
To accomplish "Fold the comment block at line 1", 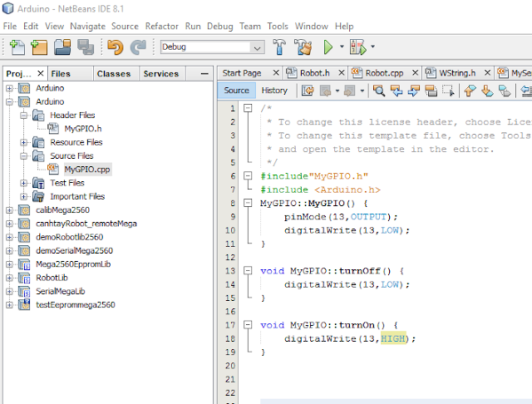I will 248,108.
